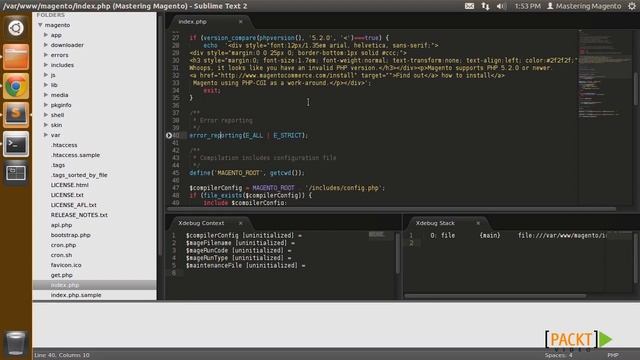Click the $compilerConfig variable in Xdebug Context
This screenshot has width=640, height=360.
tap(212, 236)
